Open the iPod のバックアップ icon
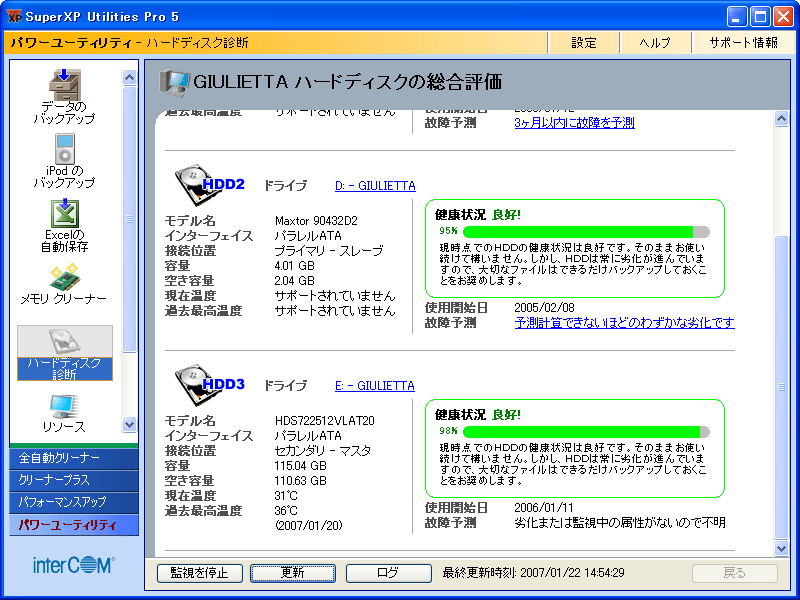 pyautogui.click(x=64, y=161)
